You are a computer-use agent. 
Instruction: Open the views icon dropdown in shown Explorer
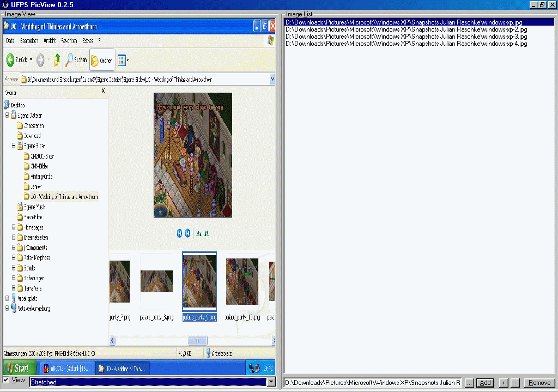pyautogui.click(x=123, y=60)
